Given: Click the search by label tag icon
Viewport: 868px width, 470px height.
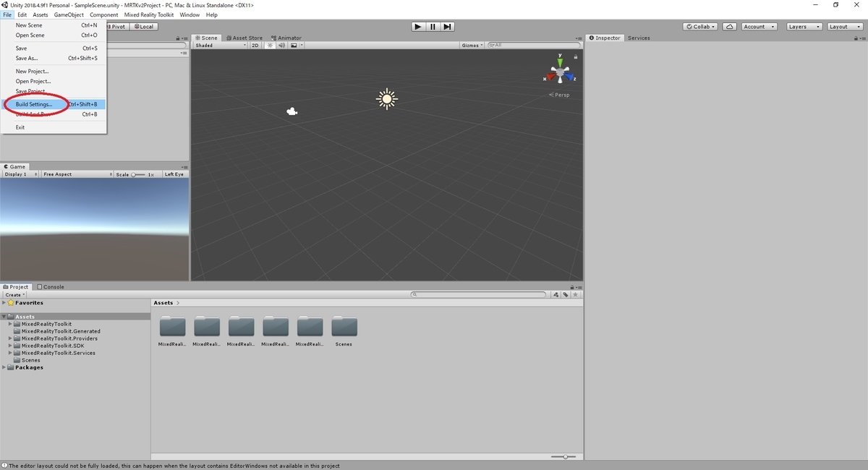Looking at the screenshot, I should pyautogui.click(x=565, y=295).
